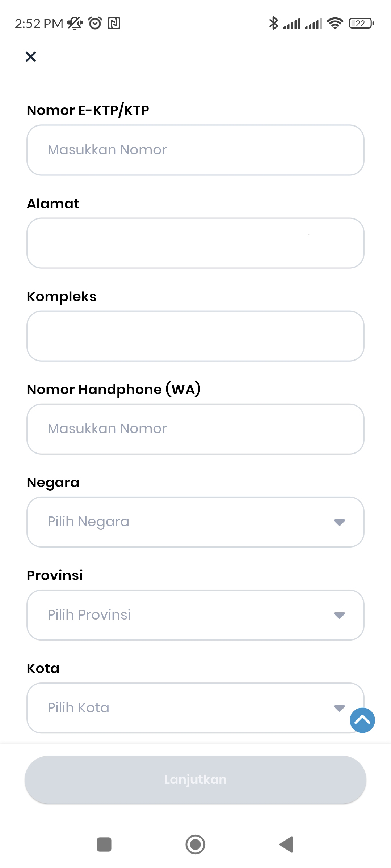Focus the Nomor E-KTP/KTP input field
Viewport: 391px width, 868px height.
pos(195,150)
